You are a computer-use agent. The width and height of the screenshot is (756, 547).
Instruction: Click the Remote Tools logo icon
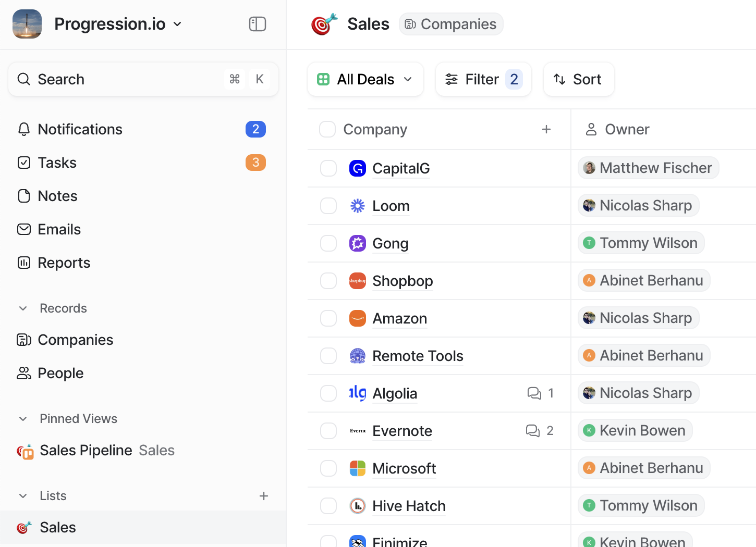click(x=358, y=356)
